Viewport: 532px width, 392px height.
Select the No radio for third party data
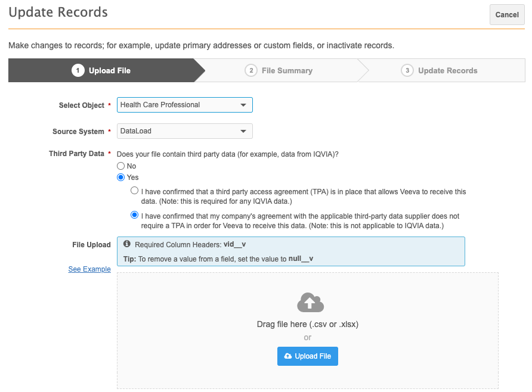pos(120,166)
